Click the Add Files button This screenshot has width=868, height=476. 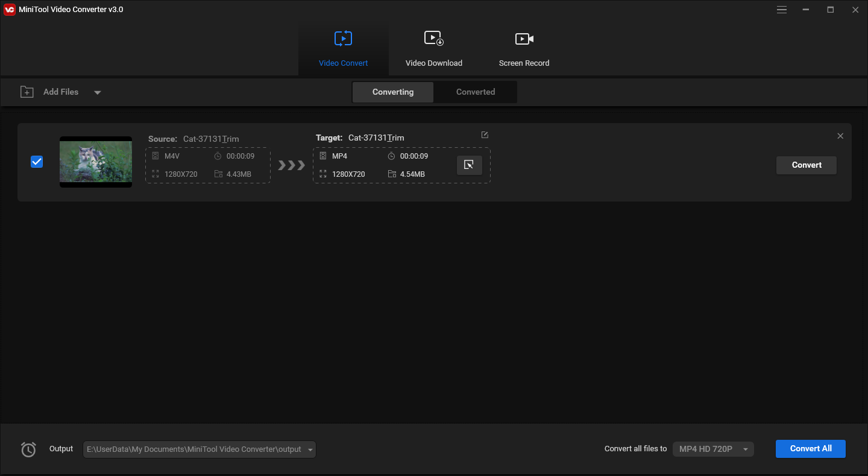pos(50,92)
